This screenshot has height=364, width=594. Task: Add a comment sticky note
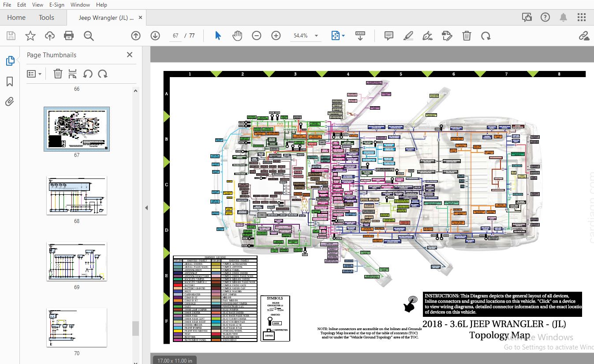click(x=389, y=36)
